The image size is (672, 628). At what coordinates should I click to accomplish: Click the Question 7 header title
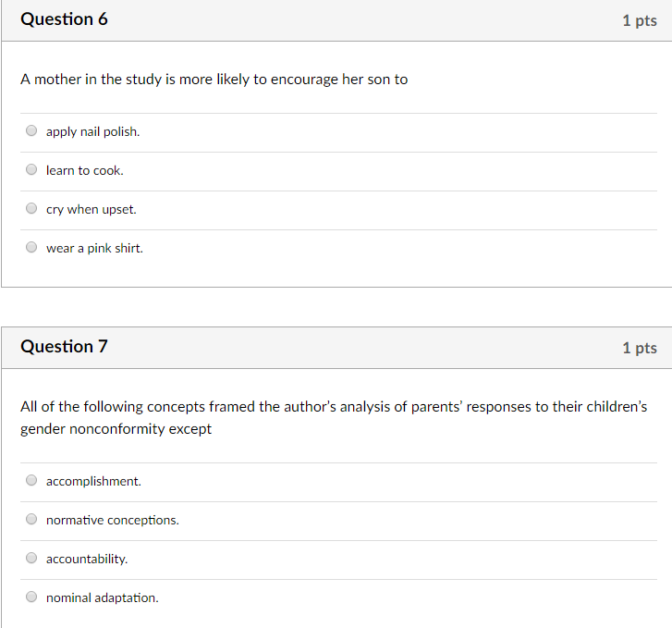coord(65,347)
